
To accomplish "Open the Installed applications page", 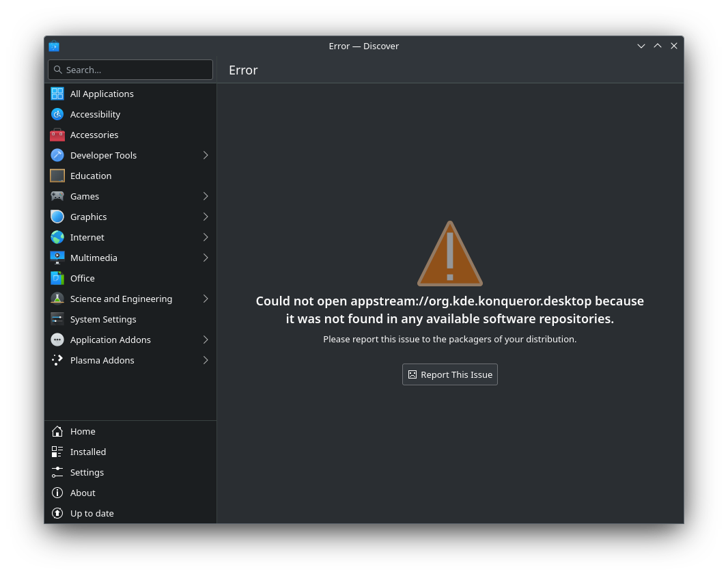I will click(x=88, y=452).
